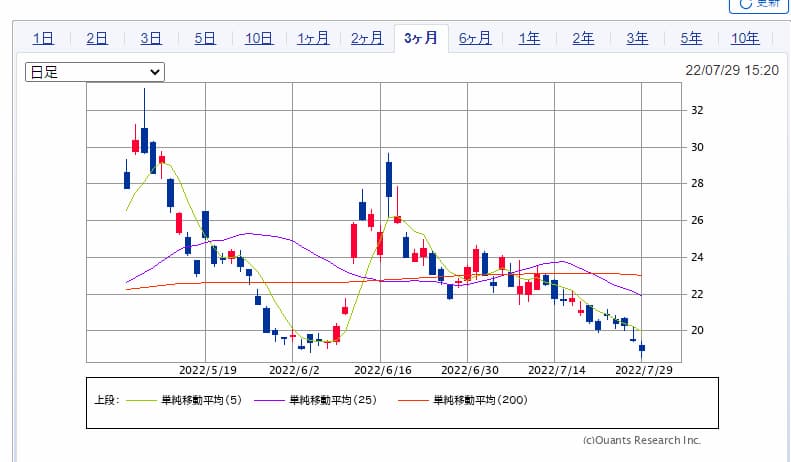Switch to the 5年 tab
This screenshot has height=462, width=791.
(x=691, y=38)
